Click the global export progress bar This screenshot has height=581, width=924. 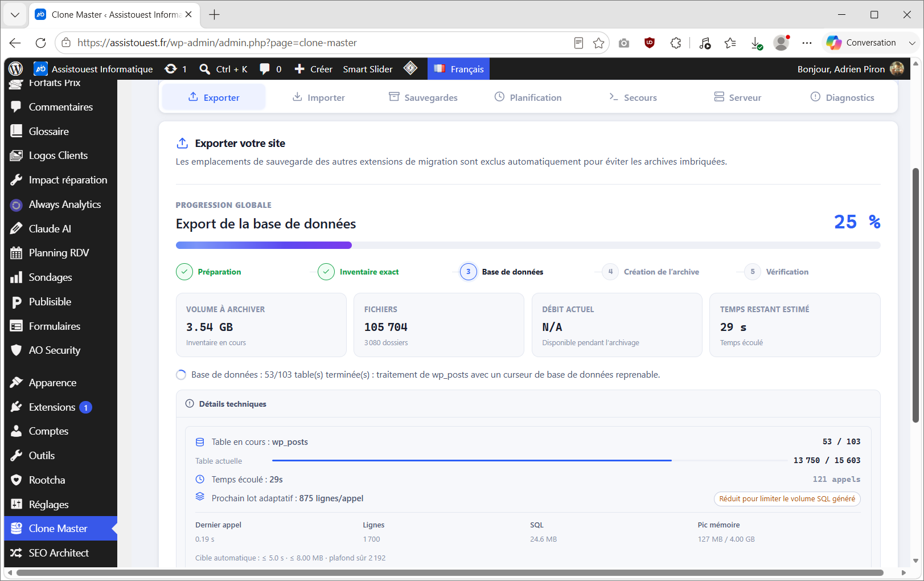(x=528, y=246)
